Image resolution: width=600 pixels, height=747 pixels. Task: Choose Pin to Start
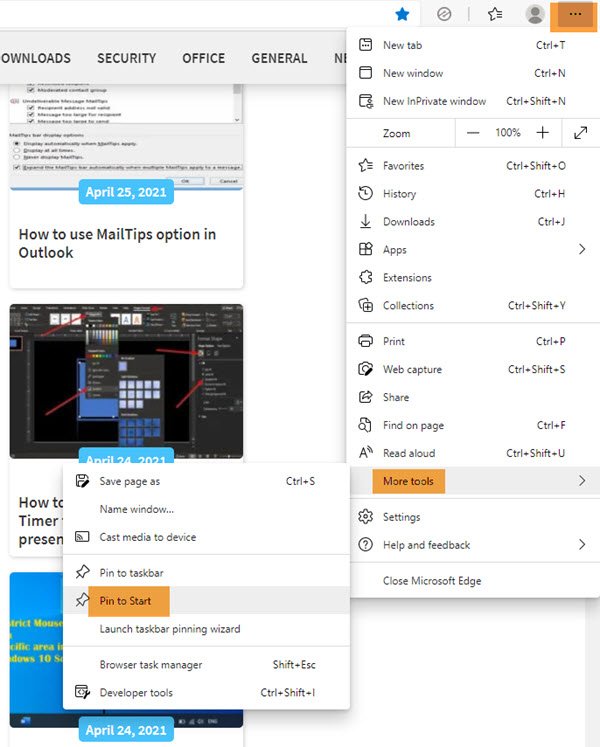[206, 601]
